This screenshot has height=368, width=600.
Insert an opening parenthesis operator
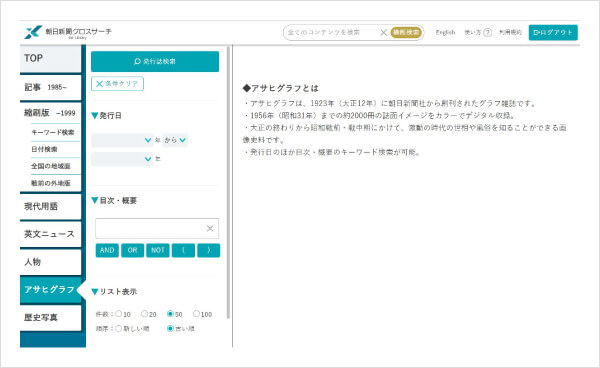[183, 250]
